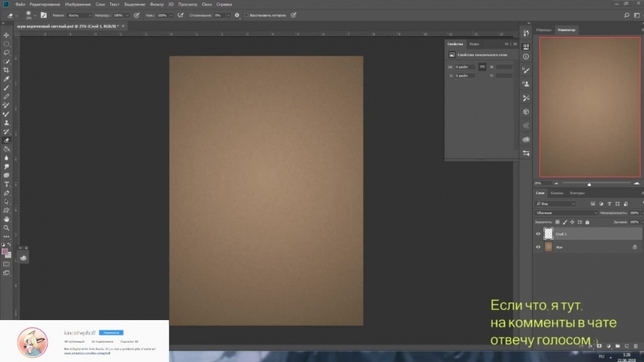Select the Clone Stamp tool
Image resolution: width=644 pixels, height=362 pixels.
[6, 123]
